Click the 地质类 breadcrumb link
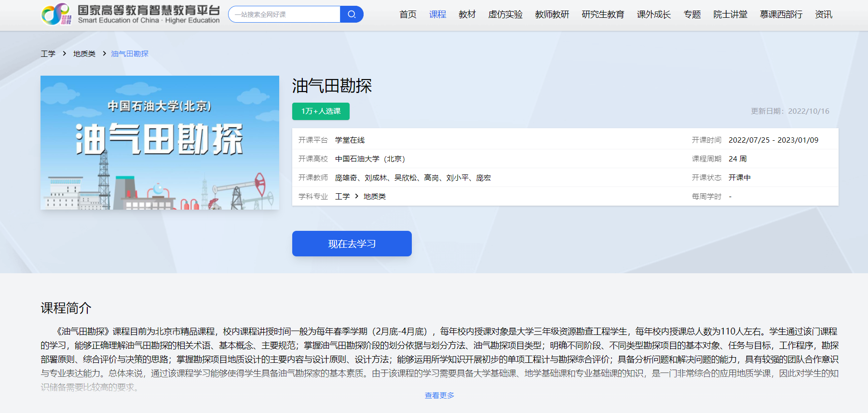Image resolution: width=868 pixels, height=413 pixels. 84,53
